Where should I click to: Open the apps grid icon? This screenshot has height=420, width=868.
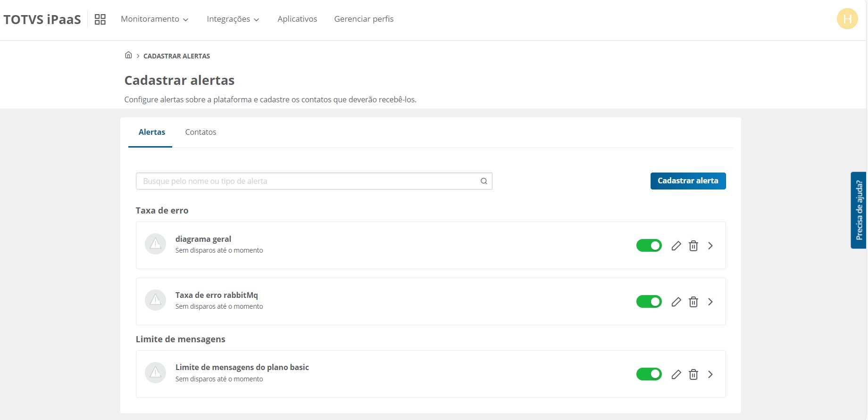click(x=100, y=19)
